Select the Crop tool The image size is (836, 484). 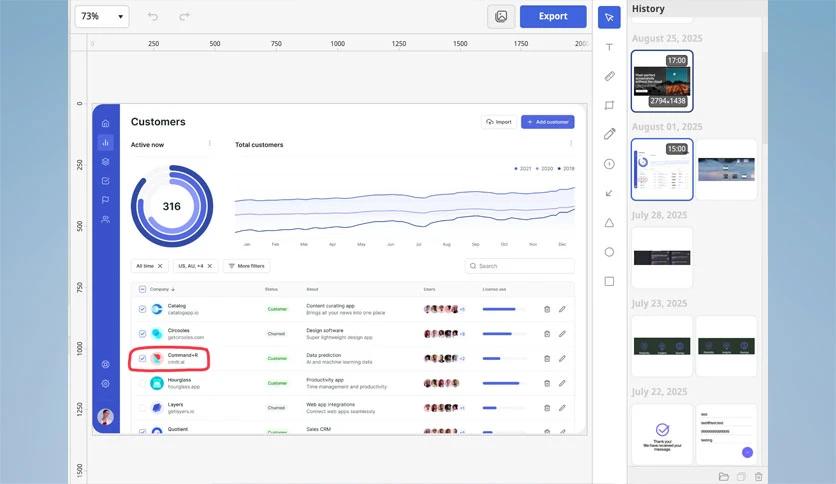[609, 105]
